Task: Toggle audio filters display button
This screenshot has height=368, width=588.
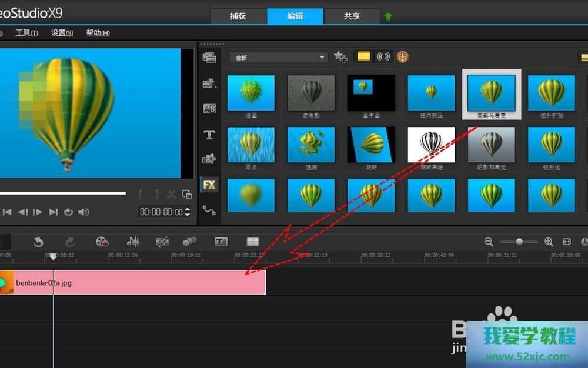Action: click(383, 56)
